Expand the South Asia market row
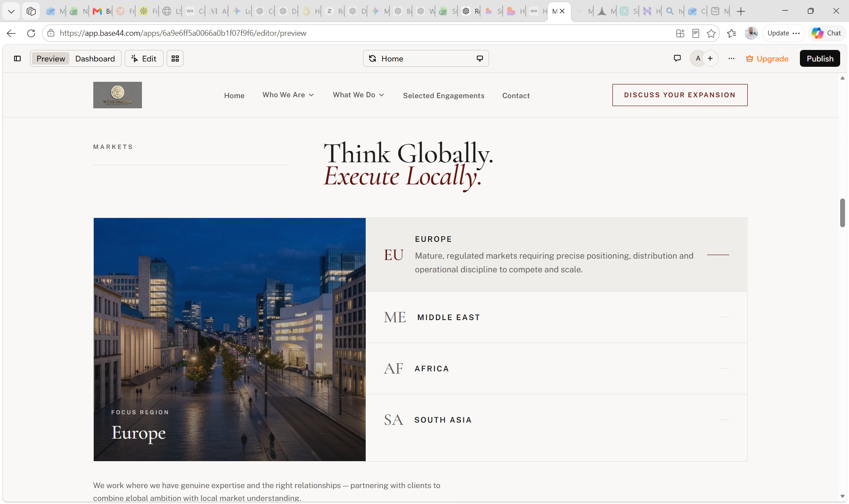 click(556, 420)
